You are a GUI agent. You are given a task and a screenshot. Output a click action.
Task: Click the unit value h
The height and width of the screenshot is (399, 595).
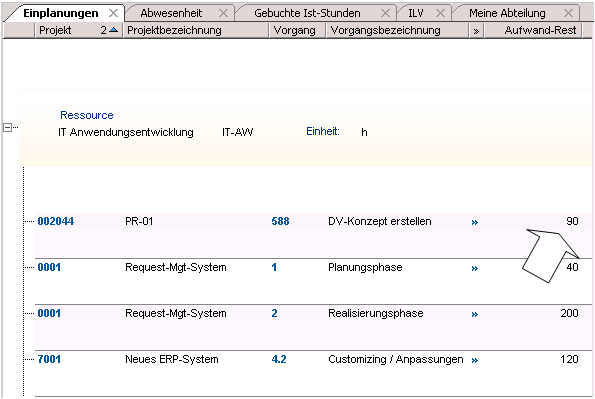364,132
